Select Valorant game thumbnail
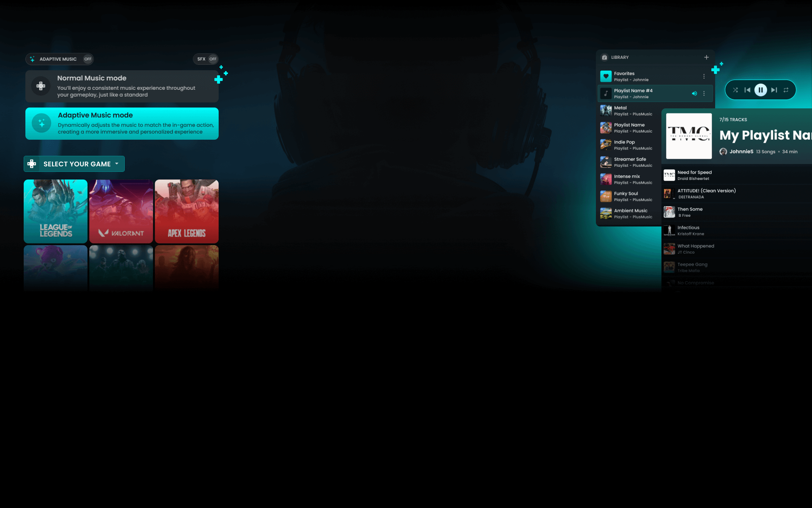The image size is (812, 508). pos(121,210)
